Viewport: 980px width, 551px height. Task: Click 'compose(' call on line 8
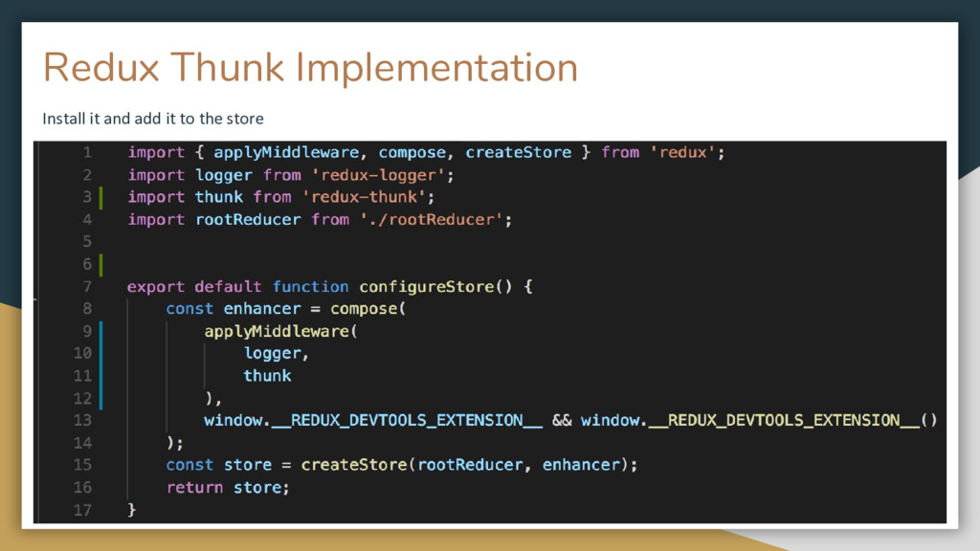(368, 309)
